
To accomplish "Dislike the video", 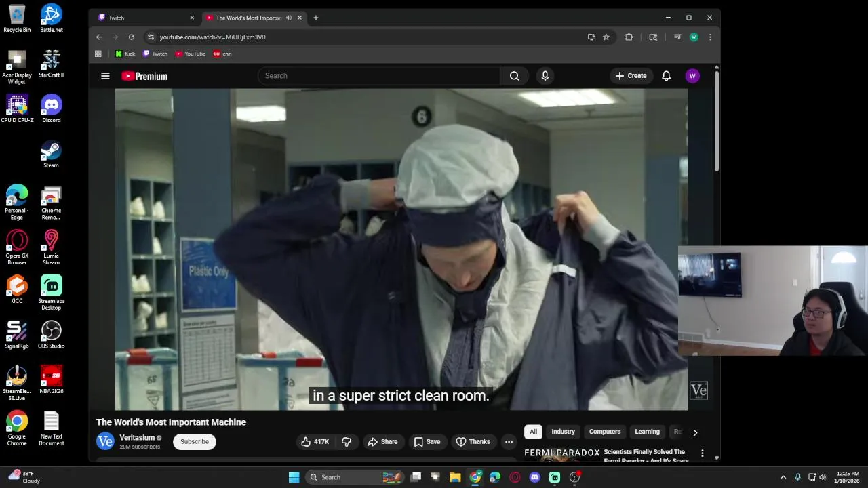I will click(x=347, y=442).
